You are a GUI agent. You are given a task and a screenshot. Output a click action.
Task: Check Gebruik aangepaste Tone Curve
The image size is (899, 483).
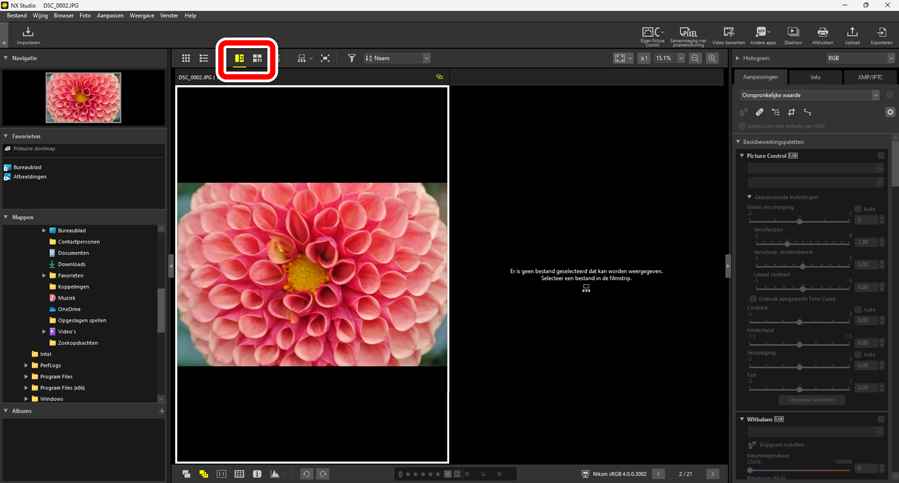tap(753, 298)
